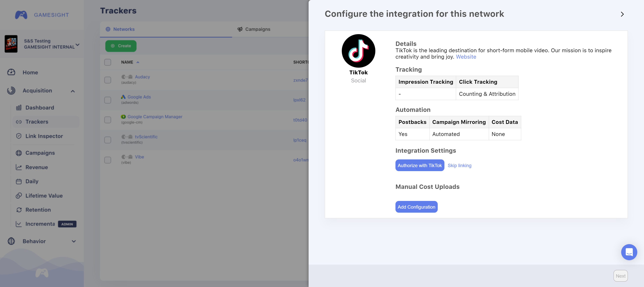Click the Revenue line chart icon

click(x=19, y=167)
